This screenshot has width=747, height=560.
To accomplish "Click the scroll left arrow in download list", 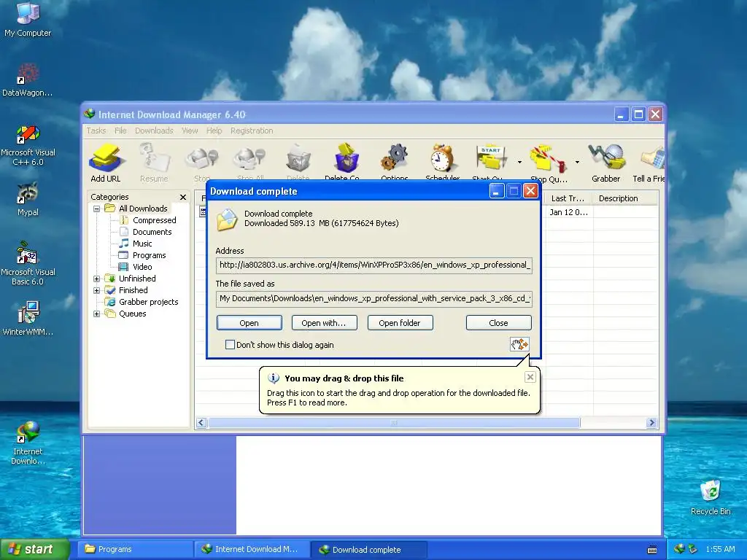I will coord(201,423).
